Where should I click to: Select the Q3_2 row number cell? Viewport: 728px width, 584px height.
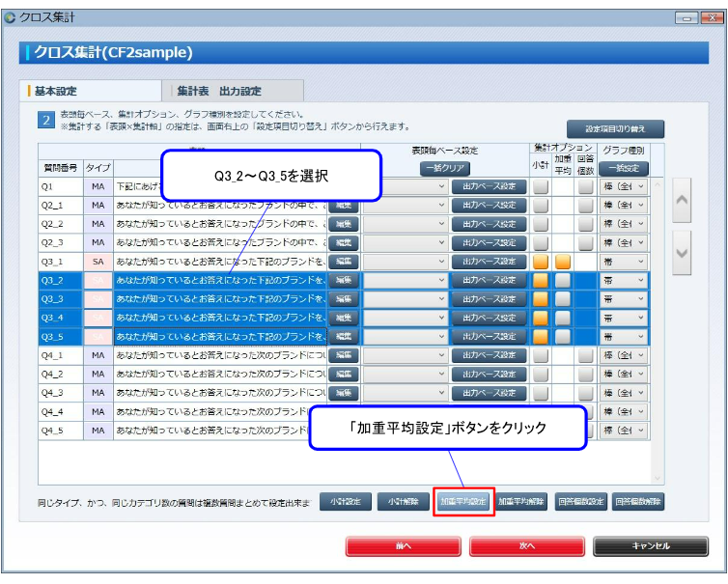(x=61, y=280)
